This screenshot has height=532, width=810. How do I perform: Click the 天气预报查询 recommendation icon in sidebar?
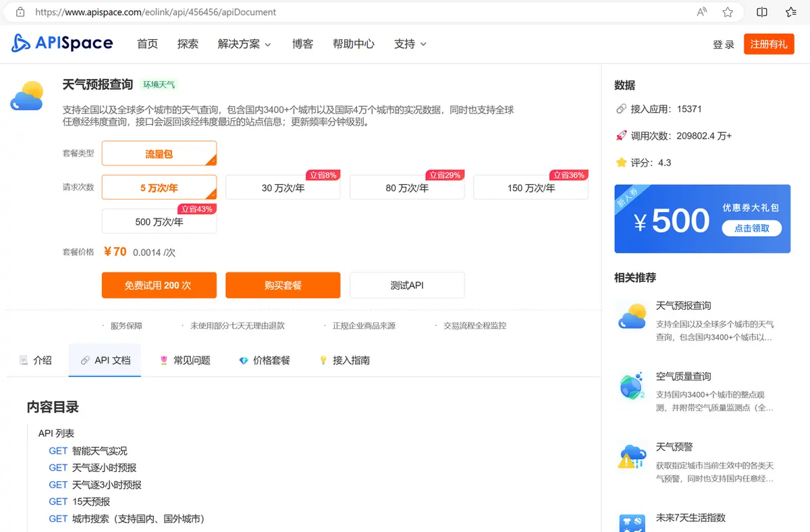coord(632,317)
